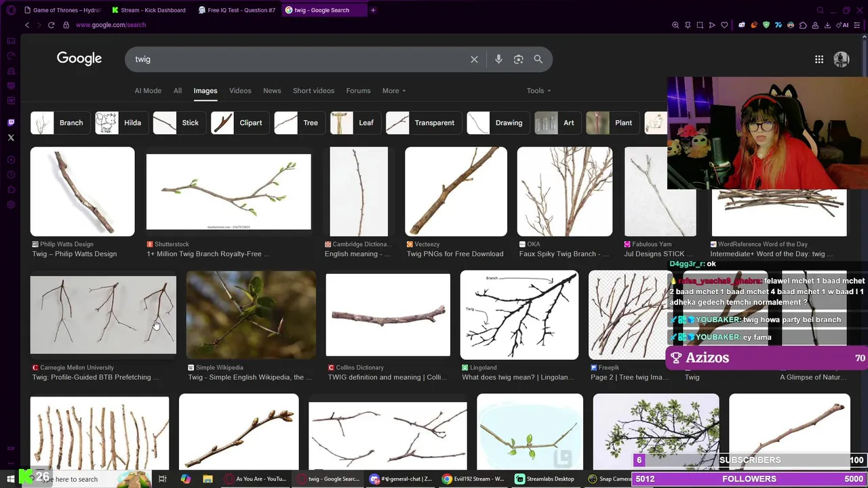Switch to the Forums tab
868x488 pixels.
click(358, 91)
